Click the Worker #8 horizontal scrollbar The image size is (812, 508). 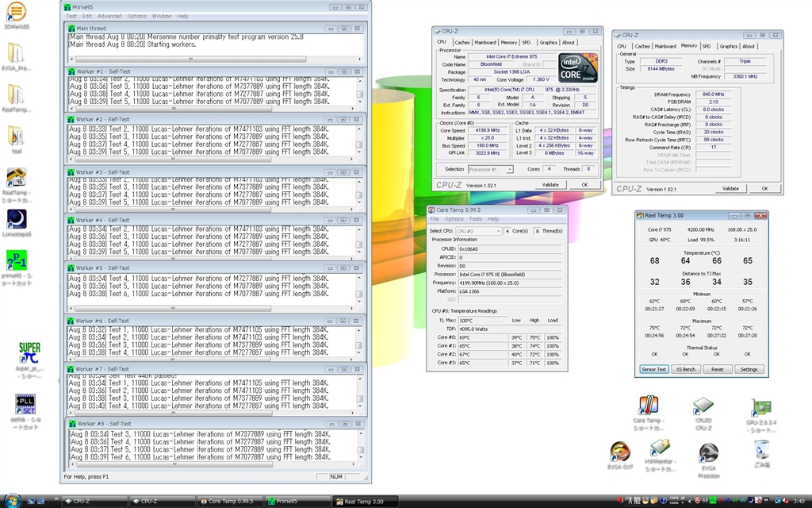click(213, 464)
